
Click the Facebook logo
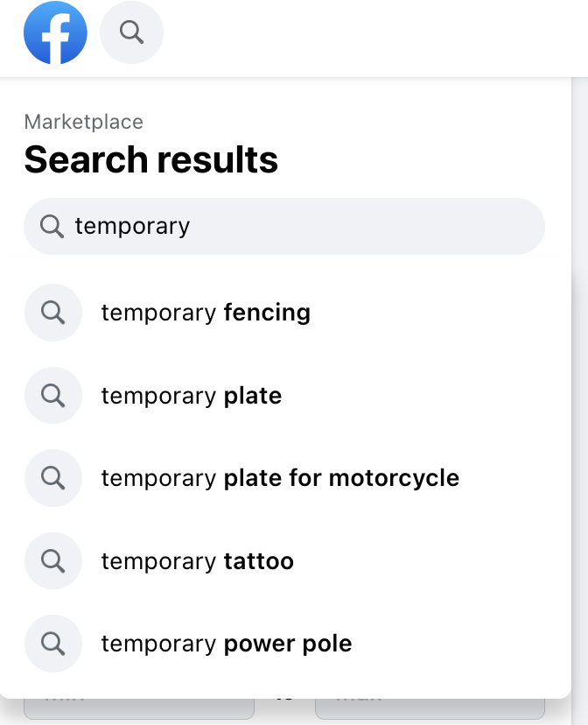point(55,33)
